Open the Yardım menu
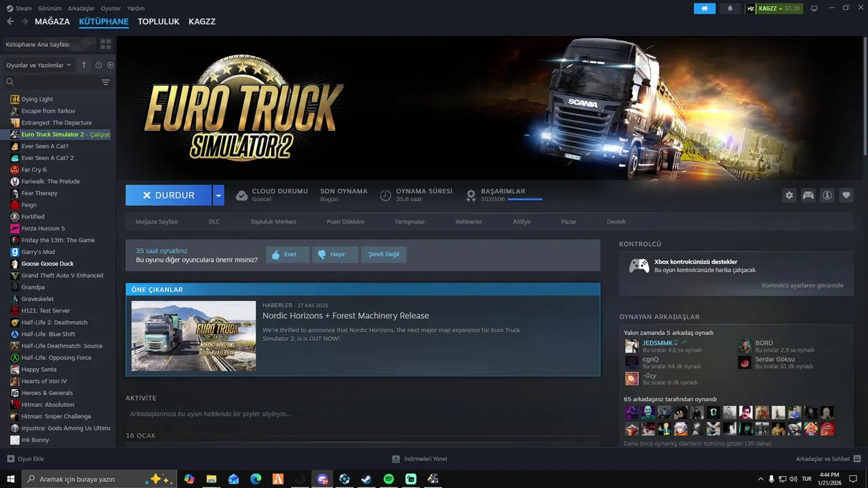Viewport: 868px width, 488px height. coord(136,8)
